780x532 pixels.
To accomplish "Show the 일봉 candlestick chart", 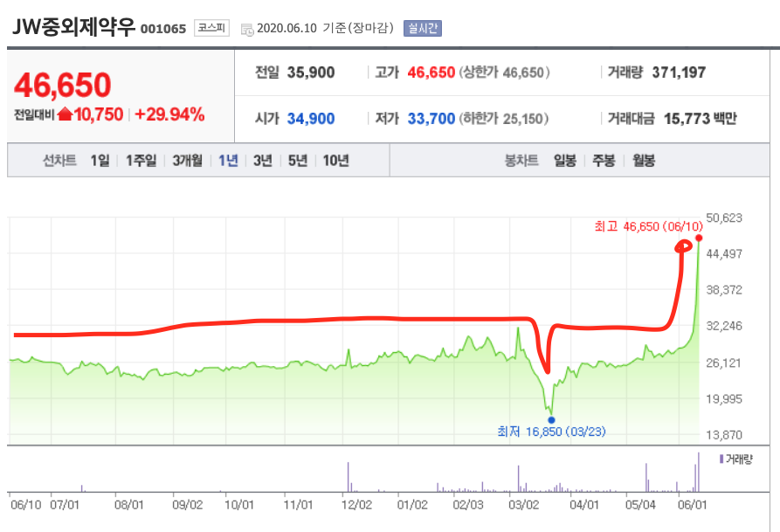I will [565, 160].
